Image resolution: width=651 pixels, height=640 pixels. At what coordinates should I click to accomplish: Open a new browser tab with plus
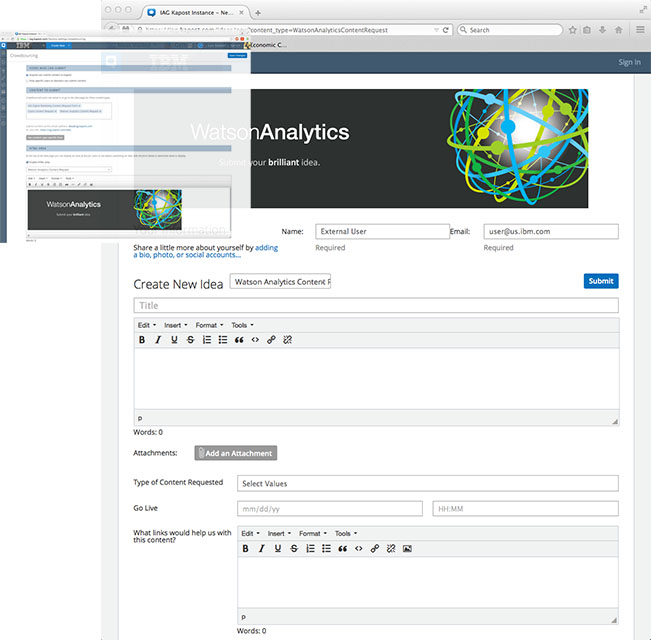coord(258,13)
